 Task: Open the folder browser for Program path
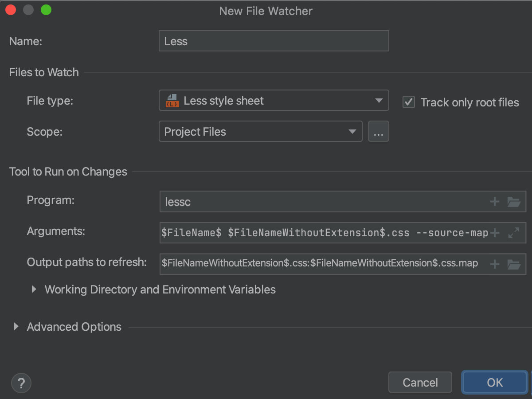click(514, 202)
